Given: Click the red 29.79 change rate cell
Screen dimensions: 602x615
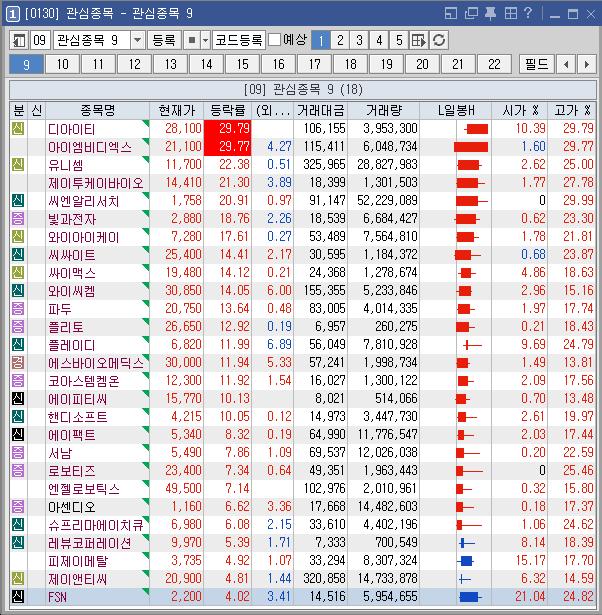Looking at the screenshot, I should click(x=227, y=129).
